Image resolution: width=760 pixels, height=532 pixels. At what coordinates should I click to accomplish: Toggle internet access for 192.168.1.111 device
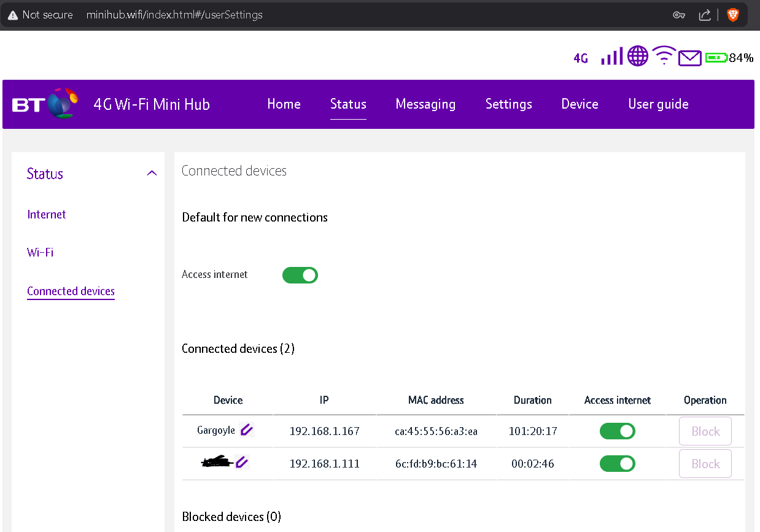pyautogui.click(x=618, y=464)
